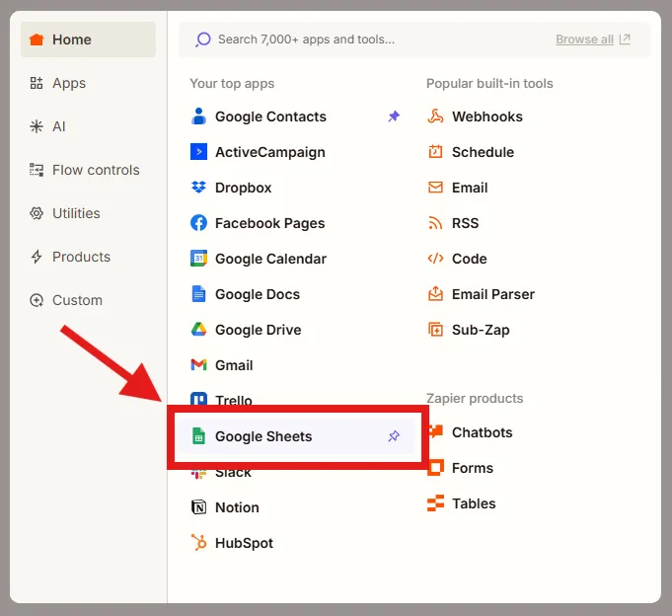Screen dimensions: 672x616
Task: Choose Webhooks built-in tool label
Action: pos(487,116)
